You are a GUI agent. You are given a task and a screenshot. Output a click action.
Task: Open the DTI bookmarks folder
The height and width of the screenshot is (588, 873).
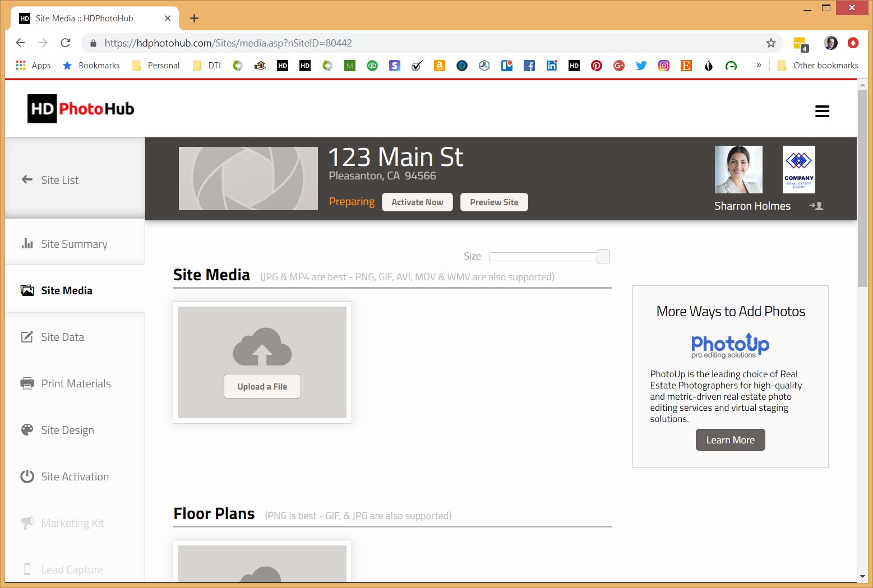(207, 65)
